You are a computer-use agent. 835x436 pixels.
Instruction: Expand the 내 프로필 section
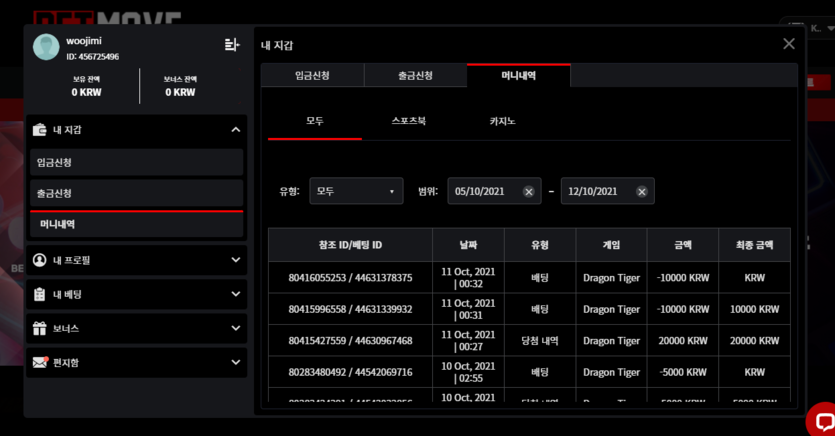(x=235, y=260)
